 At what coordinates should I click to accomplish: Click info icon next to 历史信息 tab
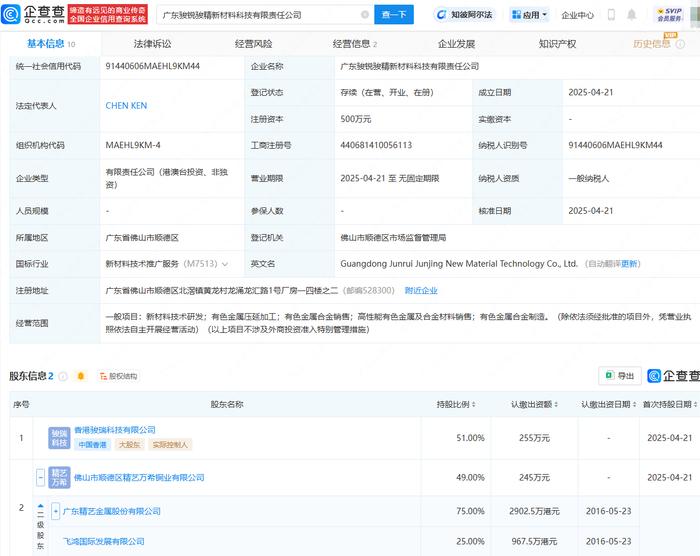point(680,44)
